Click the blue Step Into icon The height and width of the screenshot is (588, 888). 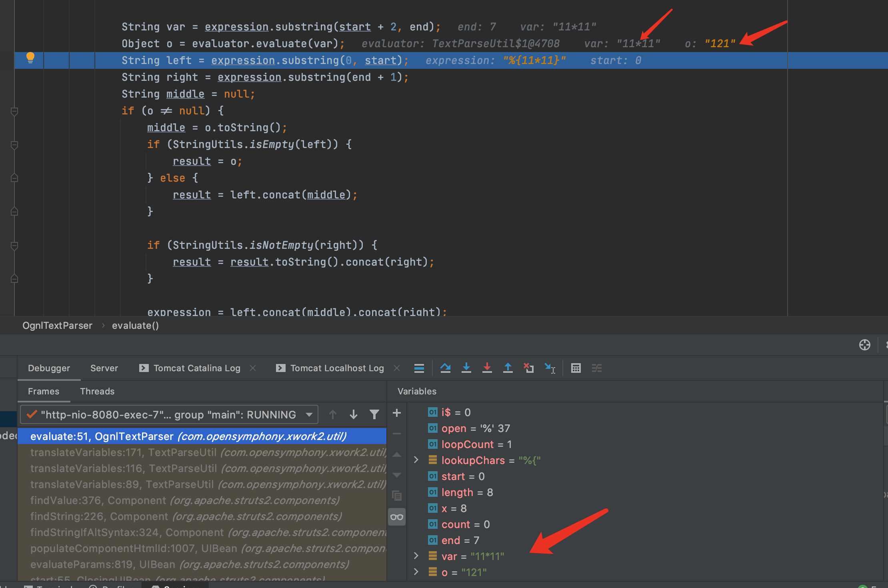pyautogui.click(x=466, y=368)
